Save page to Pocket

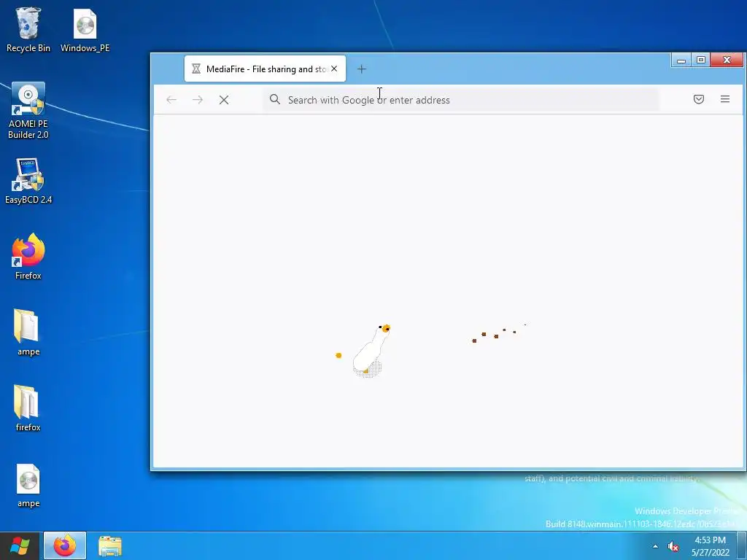click(x=698, y=99)
